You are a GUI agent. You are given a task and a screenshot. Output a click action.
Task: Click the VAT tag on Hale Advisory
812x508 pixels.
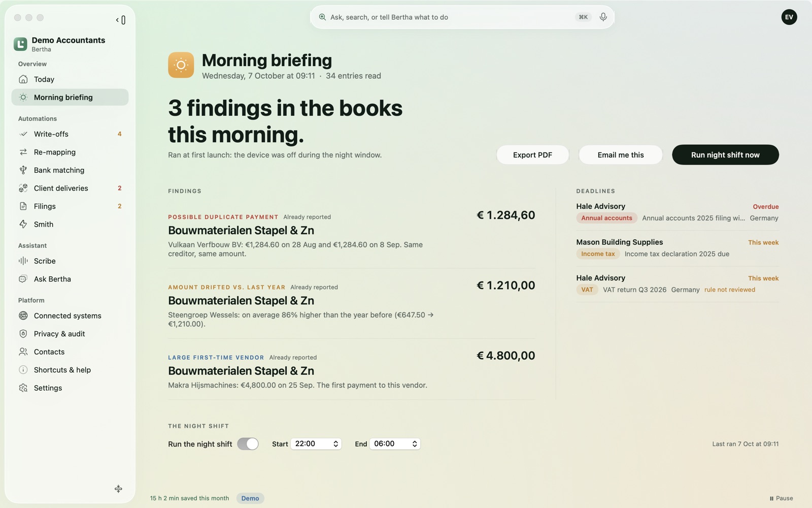click(x=587, y=290)
